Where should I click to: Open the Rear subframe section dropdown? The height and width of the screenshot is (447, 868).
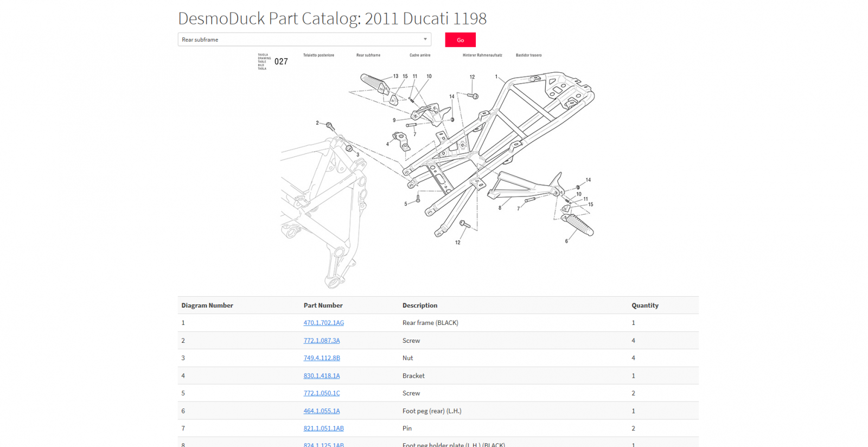304,40
